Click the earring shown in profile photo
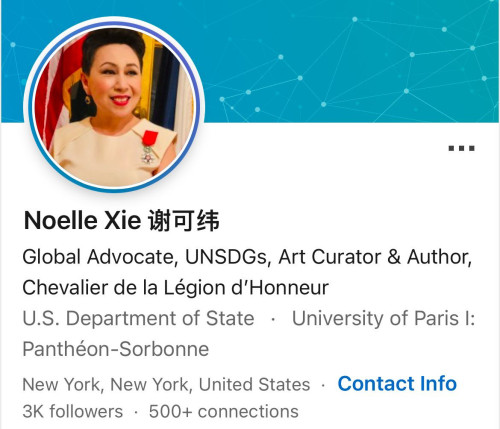 89,99
